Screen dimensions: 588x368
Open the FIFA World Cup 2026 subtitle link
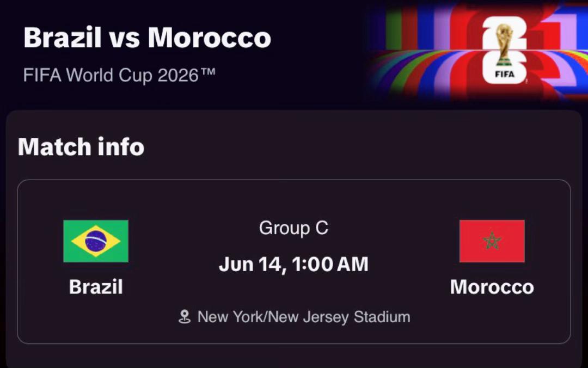pyautogui.click(x=119, y=75)
